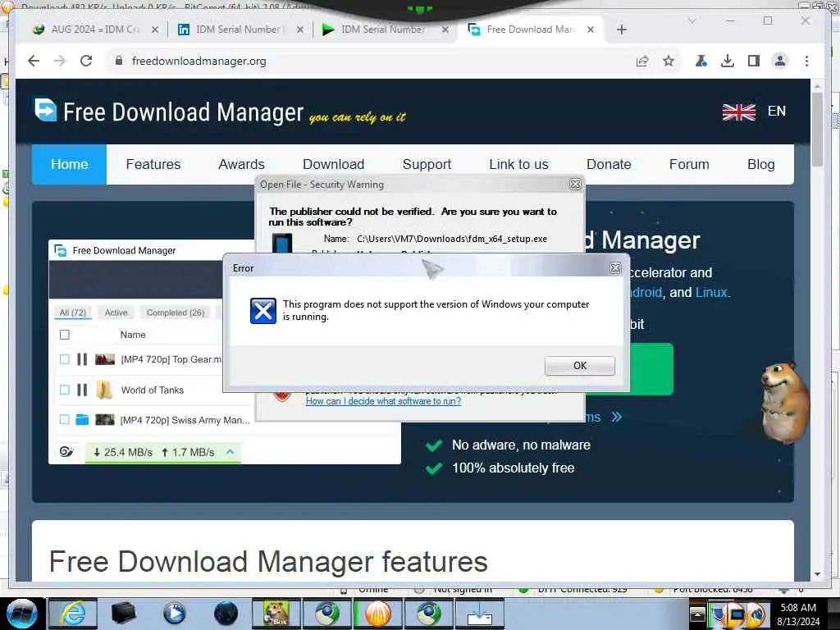Close the Open File Security Warning dialog

point(575,185)
